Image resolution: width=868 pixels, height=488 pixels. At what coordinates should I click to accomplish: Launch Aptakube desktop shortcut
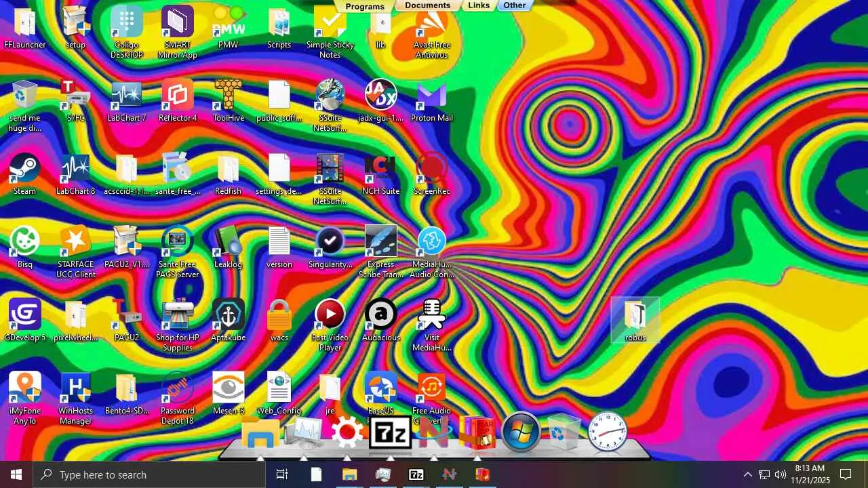(x=229, y=321)
